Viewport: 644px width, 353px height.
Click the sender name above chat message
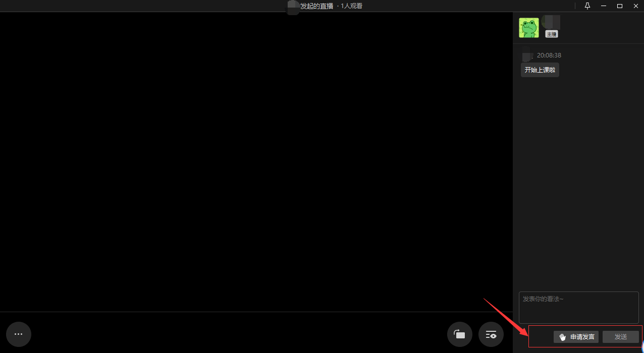click(527, 55)
